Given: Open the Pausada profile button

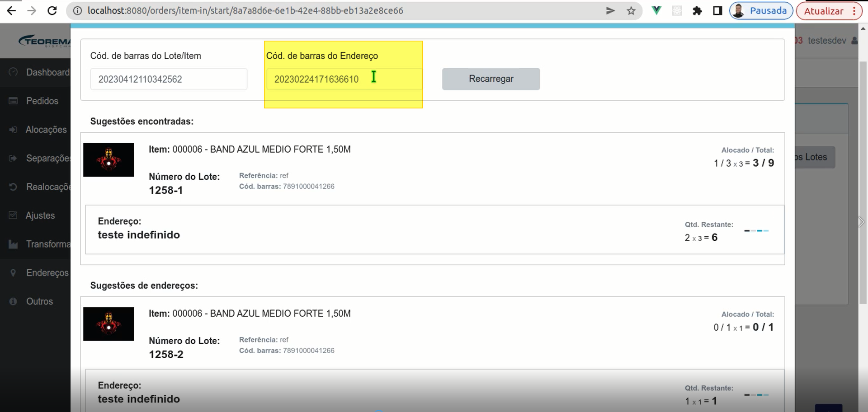Looking at the screenshot, I should point(761,11).
